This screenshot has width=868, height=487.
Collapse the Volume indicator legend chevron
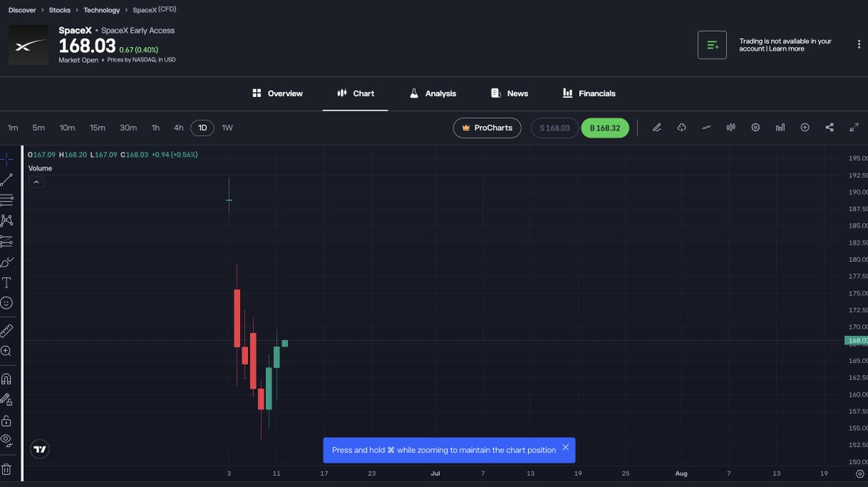(x=36, y=182)
